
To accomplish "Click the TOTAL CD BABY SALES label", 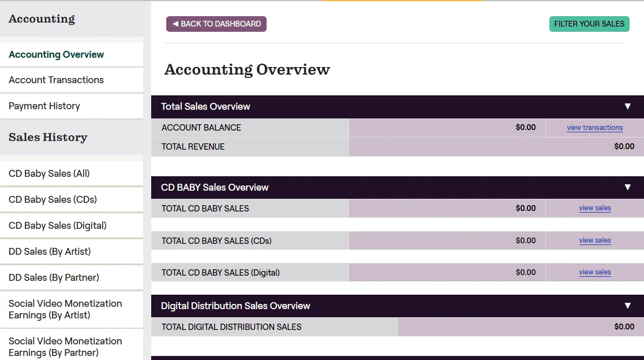I will 205,209.
